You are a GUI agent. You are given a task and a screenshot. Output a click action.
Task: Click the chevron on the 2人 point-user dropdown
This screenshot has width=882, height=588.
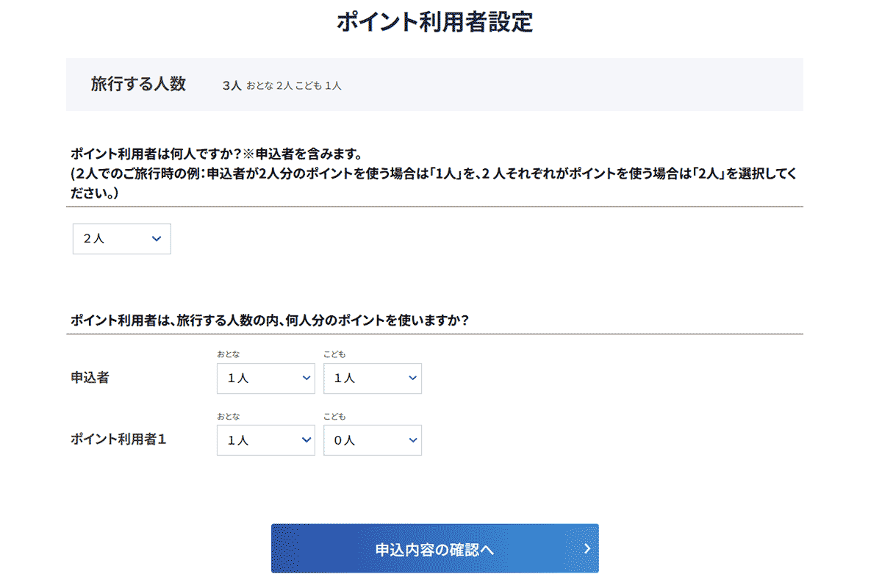[x=156, y=239]
